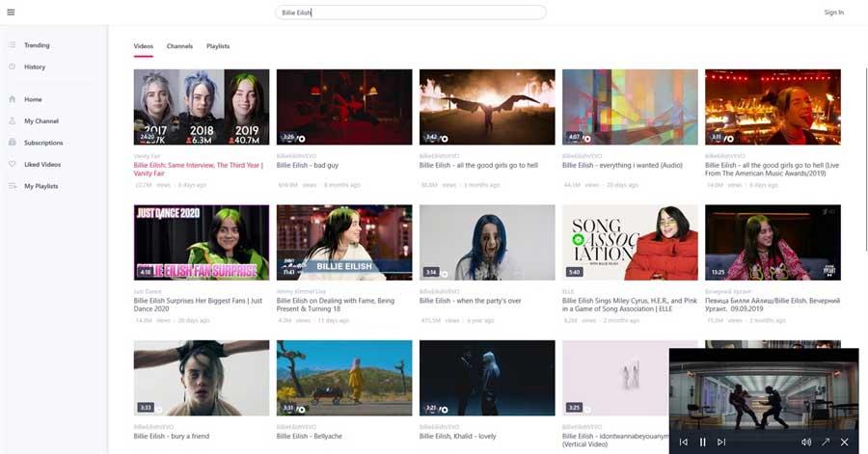Image resolution: width=868 pixels, height=454 pixels.
Task: Switch to the Channels tab
Action: (179, 46)
